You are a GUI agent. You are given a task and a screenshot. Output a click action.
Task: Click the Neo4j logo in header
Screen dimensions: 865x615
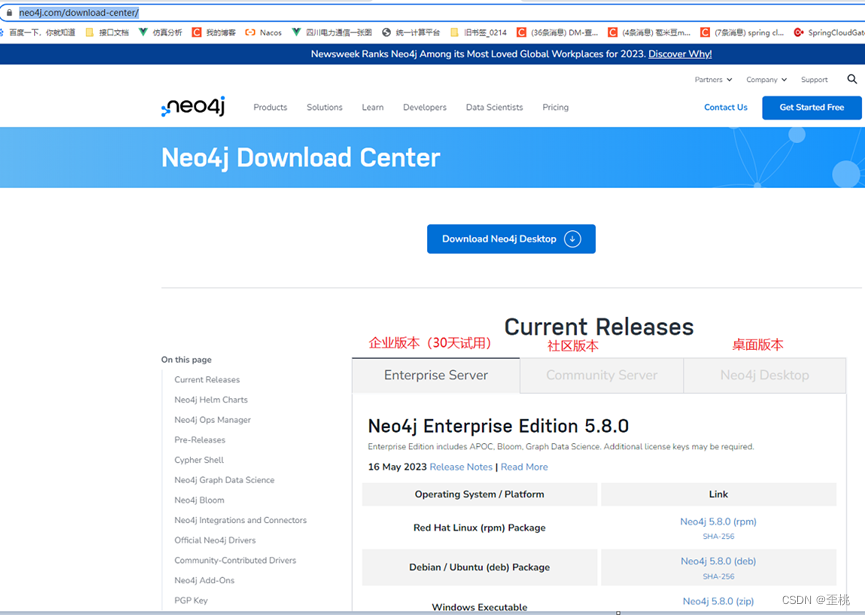193,106
